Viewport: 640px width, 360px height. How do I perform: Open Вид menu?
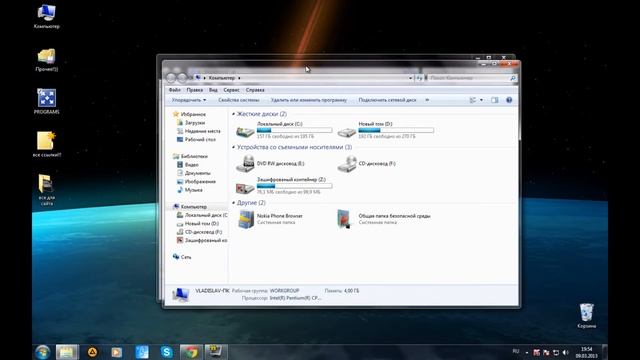[213, 90]
